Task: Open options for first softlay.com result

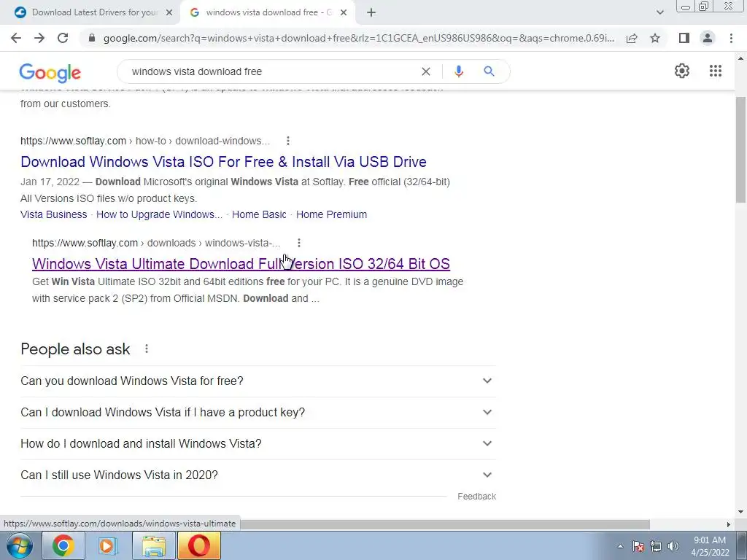Action: coord(287,141)
